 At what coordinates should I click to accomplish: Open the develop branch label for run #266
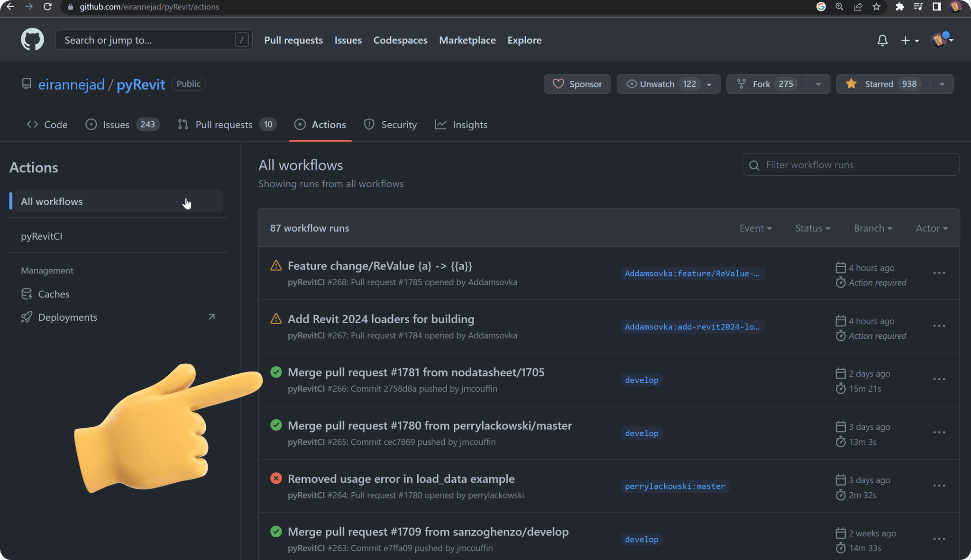pyautogui.click(x=641, y=380)
